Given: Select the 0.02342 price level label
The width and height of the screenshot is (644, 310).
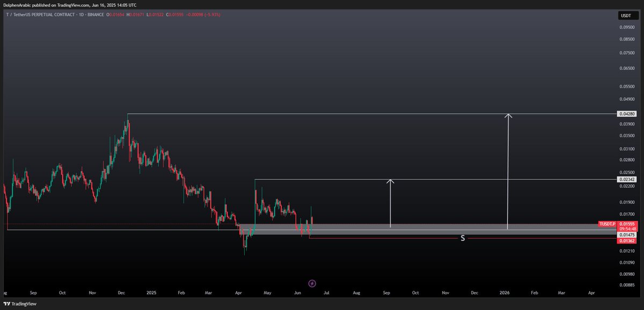Looking at the screenshot, I should click(x=628, y=180).
